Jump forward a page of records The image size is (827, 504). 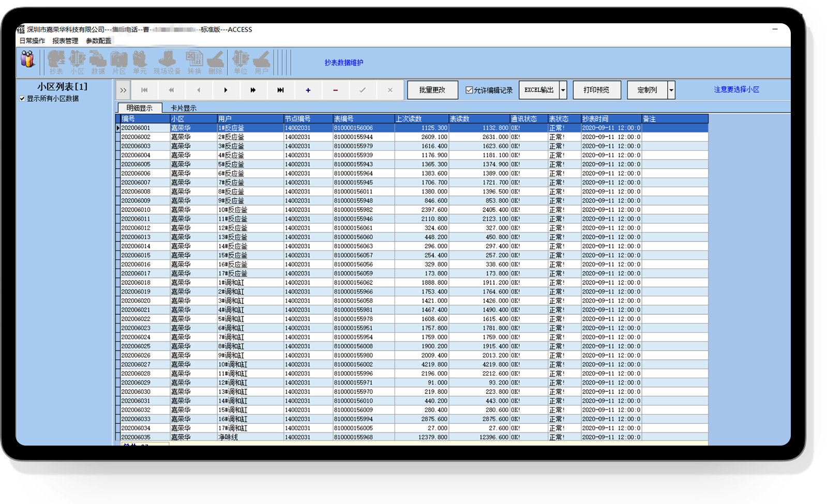253,90
